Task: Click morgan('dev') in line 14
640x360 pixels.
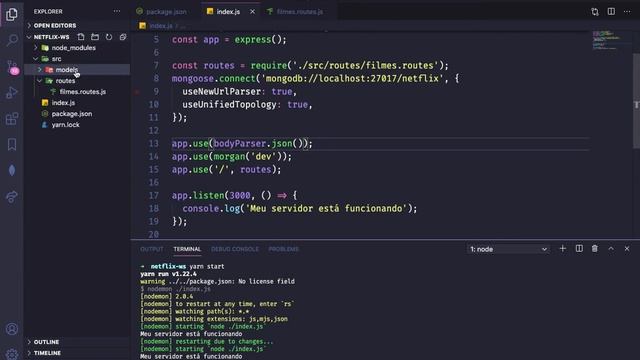Action: pyautogui.click(x=250, y=156)
